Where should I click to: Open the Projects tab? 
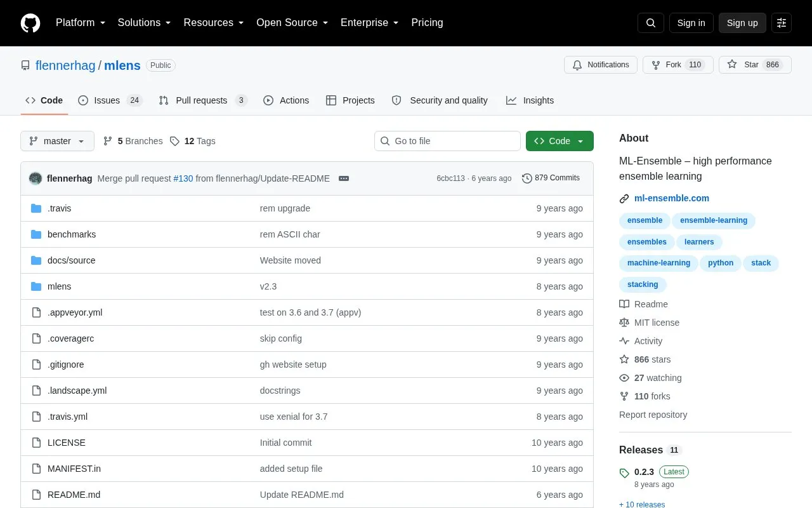pyautogui.click(x=350, y=100)
